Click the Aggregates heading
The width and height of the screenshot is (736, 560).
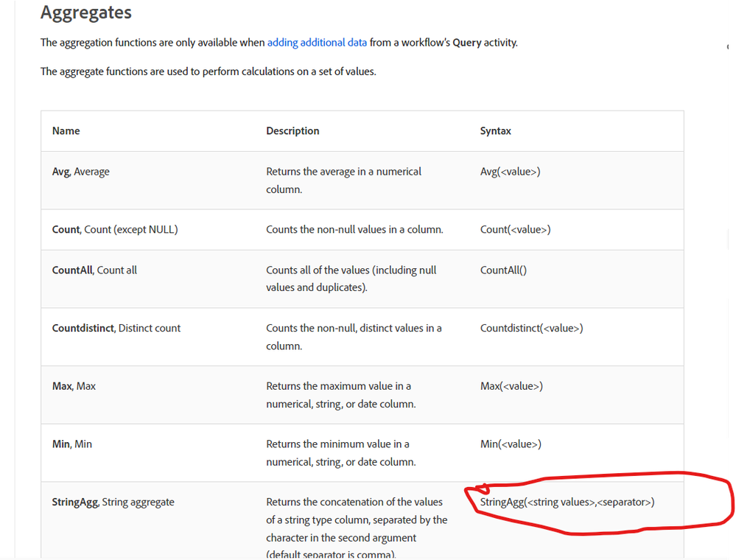click(86, 13)
